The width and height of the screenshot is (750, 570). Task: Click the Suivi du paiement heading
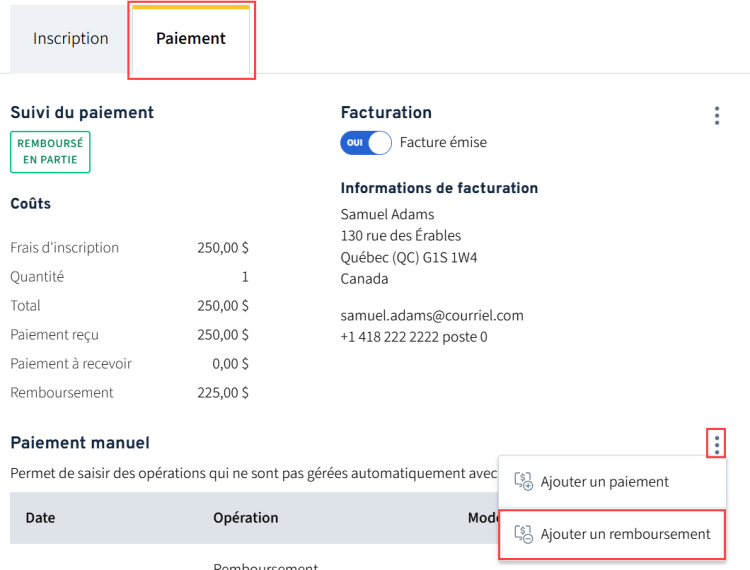point(82,113)
